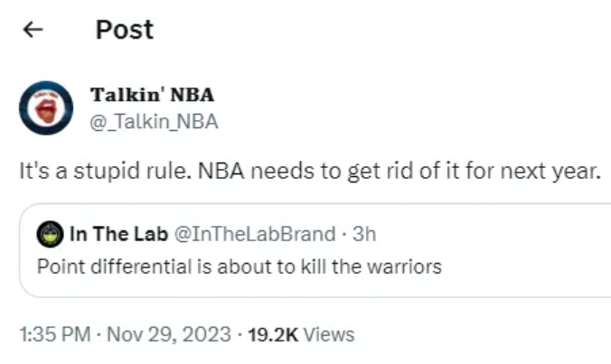Click the Nov 29, 2023 date
This screenshot has width=611, height=364.
167,334
